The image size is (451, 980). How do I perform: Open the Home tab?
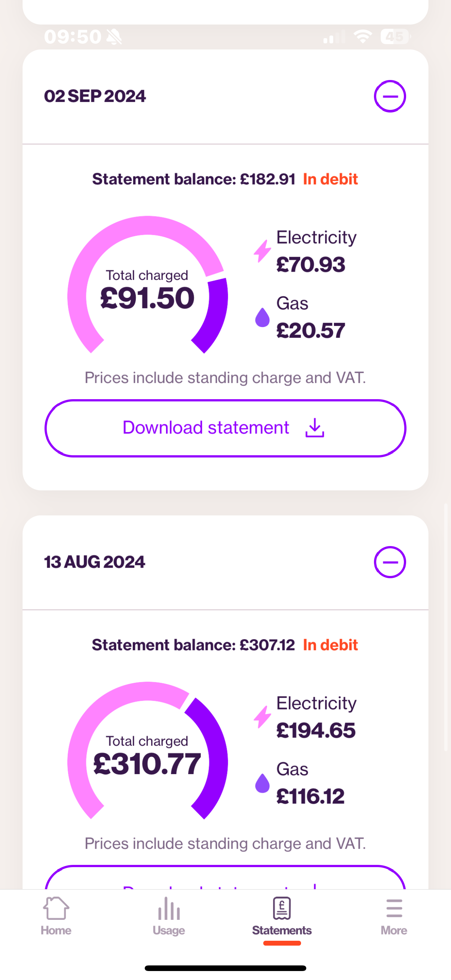[56, 916]
